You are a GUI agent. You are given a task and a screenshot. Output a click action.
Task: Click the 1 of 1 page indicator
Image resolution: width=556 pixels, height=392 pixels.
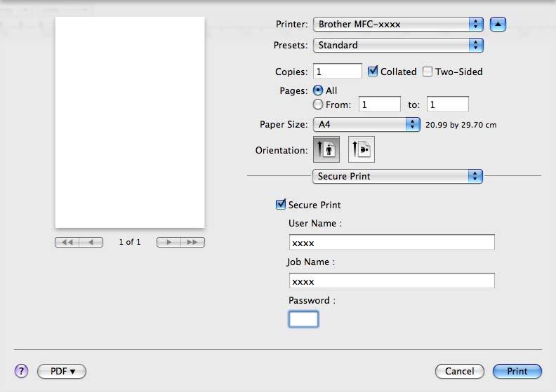click(130, 242)
